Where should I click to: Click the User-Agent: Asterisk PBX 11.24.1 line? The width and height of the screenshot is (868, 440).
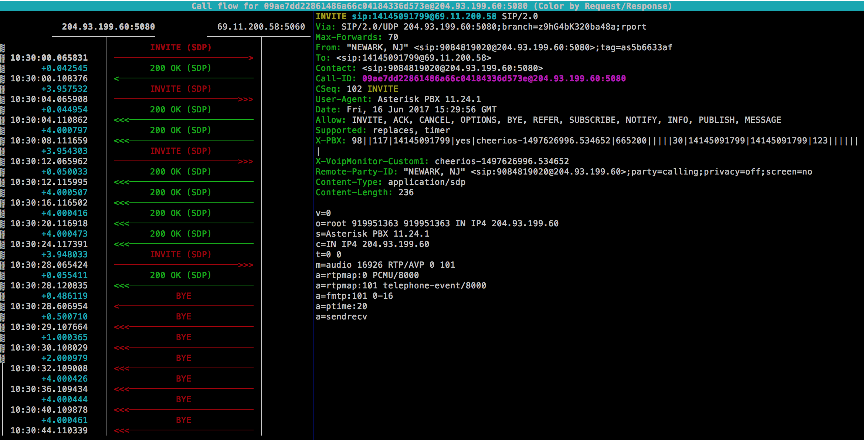click(398, 99)
